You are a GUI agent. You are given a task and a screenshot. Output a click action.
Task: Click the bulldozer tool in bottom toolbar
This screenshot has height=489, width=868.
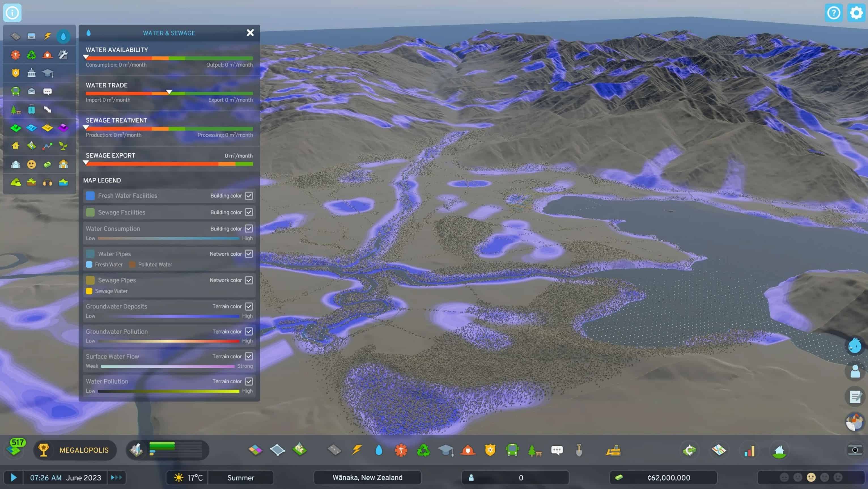(x=613, y=450)
